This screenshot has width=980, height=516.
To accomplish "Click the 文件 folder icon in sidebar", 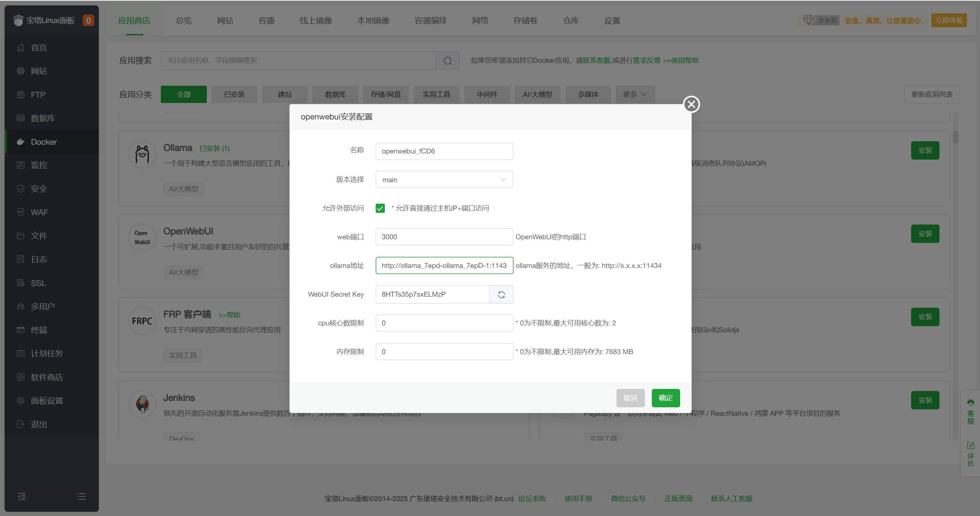I will point(21,236).
